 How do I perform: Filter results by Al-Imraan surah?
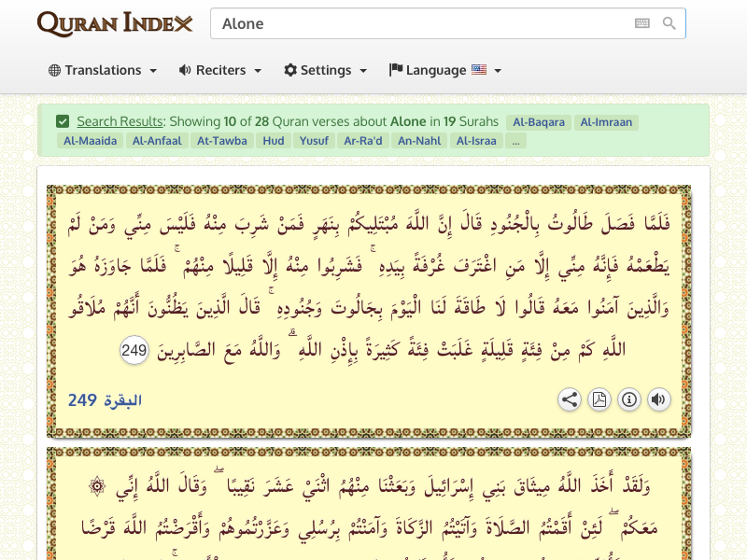[606, 122]
